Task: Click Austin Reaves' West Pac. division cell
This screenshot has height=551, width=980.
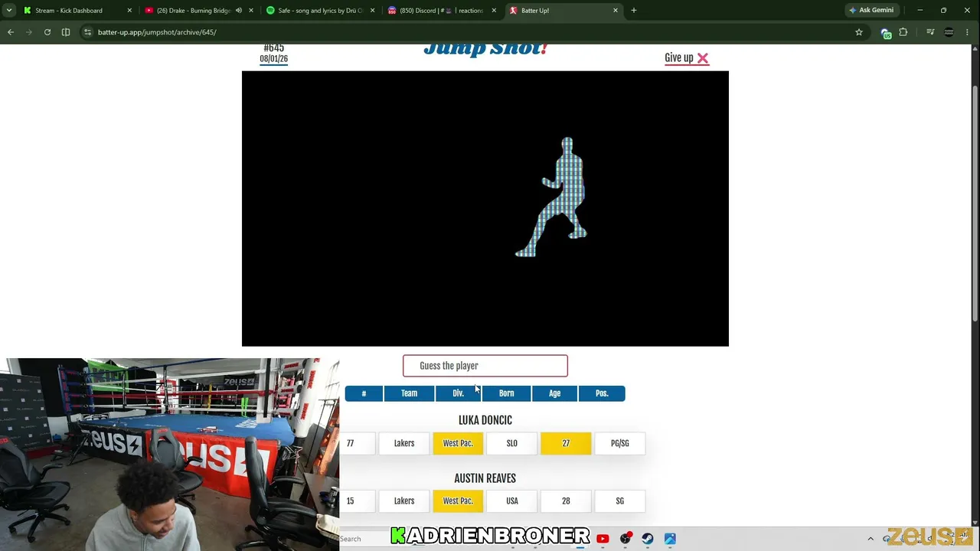Action: click(458, 501)
